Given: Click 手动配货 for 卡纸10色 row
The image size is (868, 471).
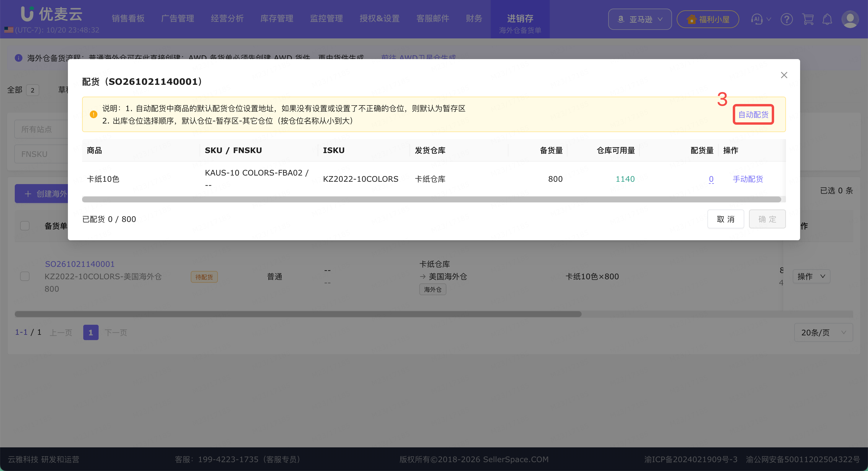Looking at the screenshot, I should pyautogui.click(x=748, y=179).
